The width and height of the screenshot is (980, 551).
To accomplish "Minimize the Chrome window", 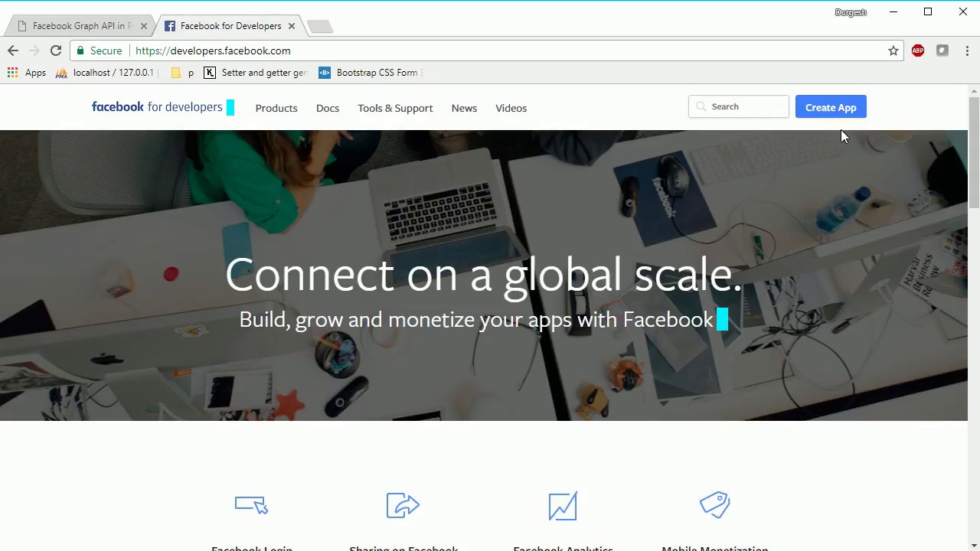I will coord(893,11).
